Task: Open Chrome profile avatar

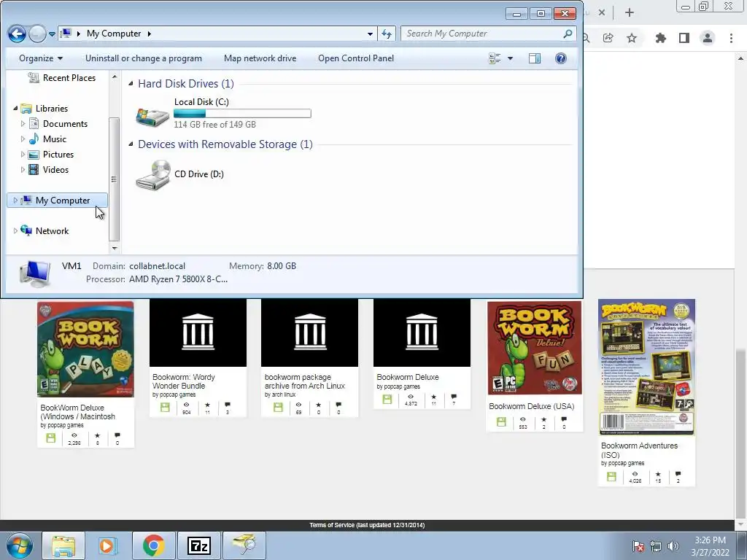Action: tap(708, 38)
